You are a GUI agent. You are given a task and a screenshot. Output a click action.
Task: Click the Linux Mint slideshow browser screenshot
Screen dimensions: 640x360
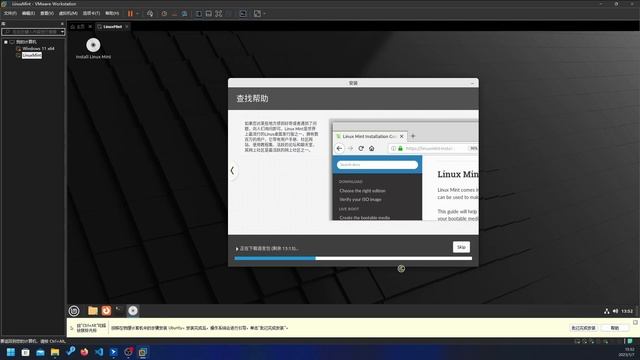pos(404,170)
